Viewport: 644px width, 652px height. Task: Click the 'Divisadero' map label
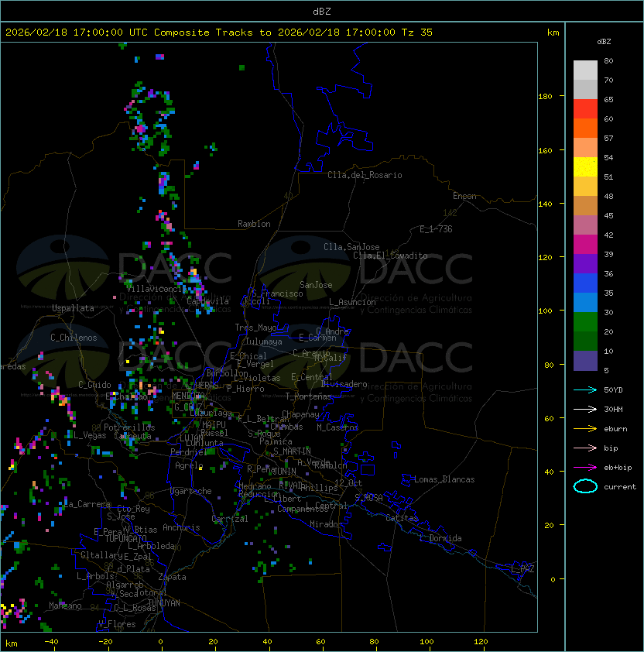tap(344, 384)
